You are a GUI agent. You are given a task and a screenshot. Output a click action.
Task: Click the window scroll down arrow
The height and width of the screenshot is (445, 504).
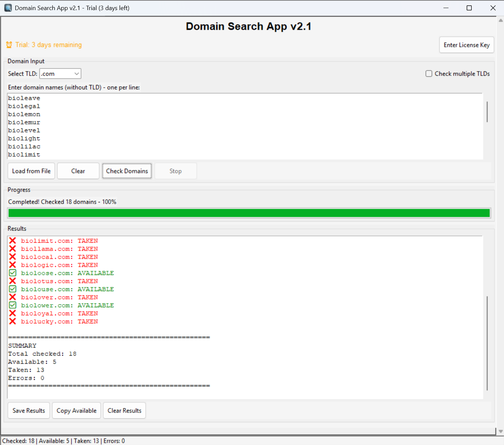pyautogui.click(x=501, y=431)
